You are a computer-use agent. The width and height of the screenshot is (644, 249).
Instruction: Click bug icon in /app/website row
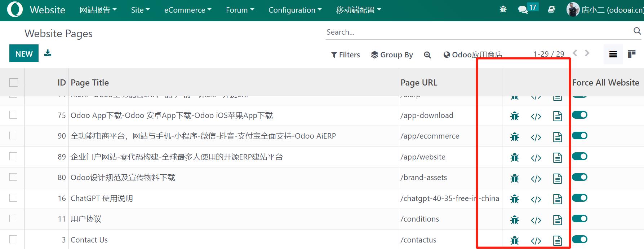[x=515, y=157]
